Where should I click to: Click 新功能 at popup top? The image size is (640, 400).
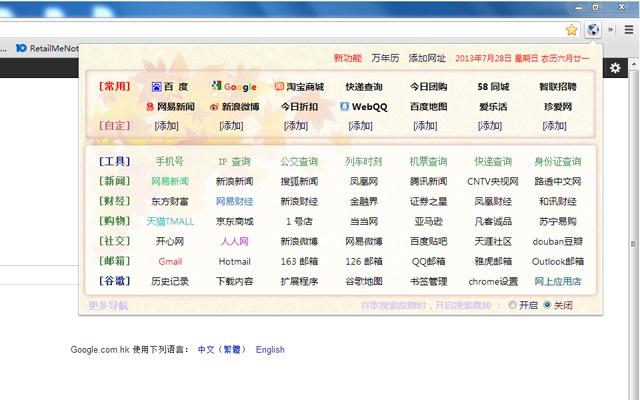348,58
